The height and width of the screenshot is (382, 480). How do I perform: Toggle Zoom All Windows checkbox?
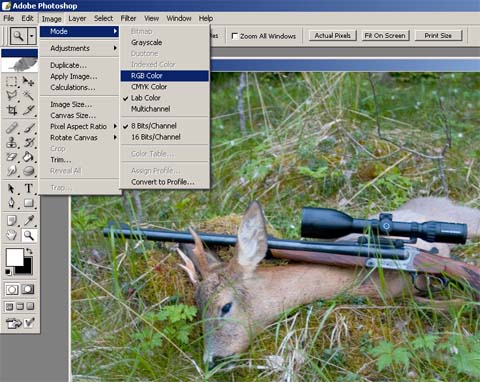click(235, 36)
